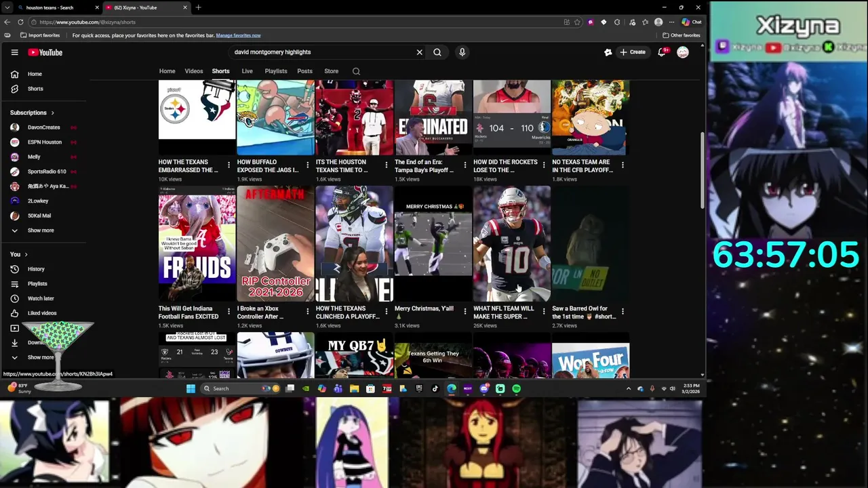Switch to channel Posts tab

pos(305,71)
